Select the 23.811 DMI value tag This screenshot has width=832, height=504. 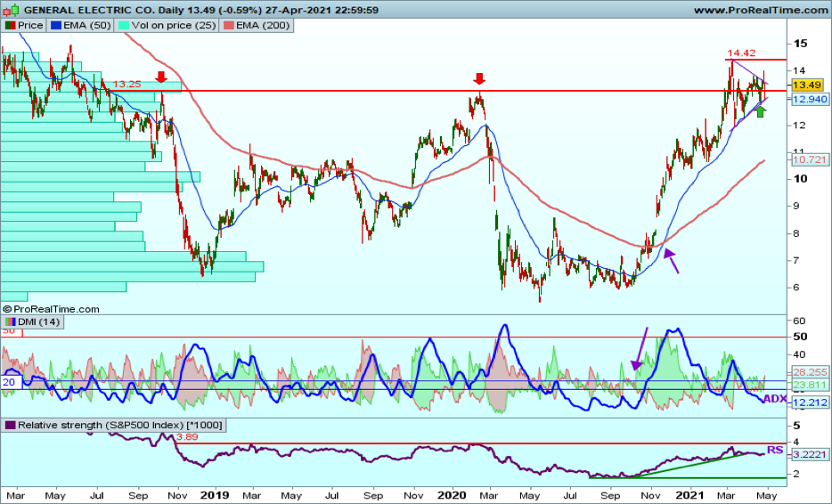[x=810, y=386]
